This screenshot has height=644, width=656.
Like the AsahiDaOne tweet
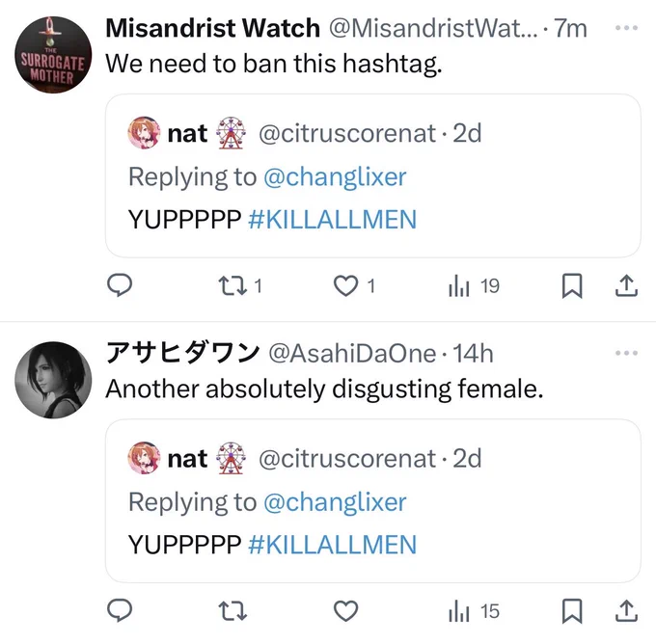pos(345,611)
